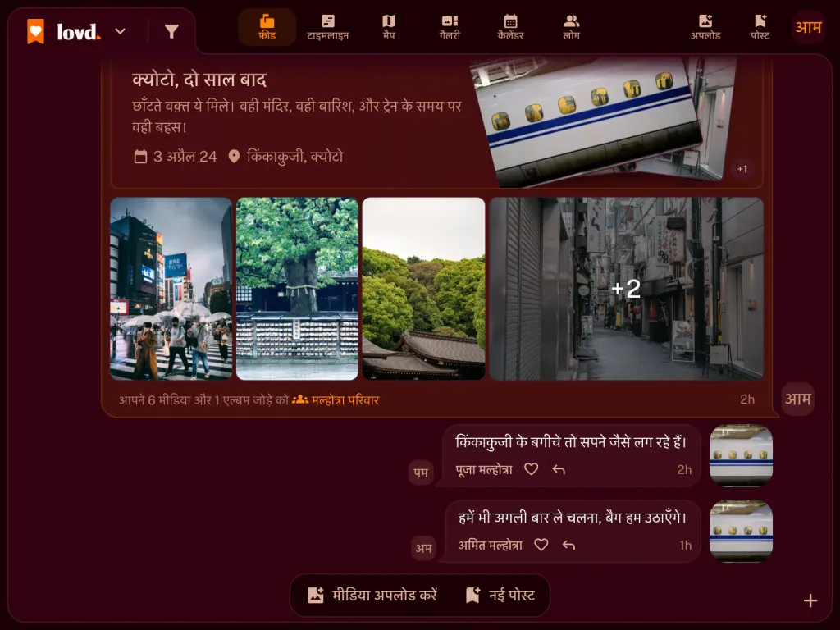Click the 2h timestamp on the post
840x630 pixels.
[746, 399]
